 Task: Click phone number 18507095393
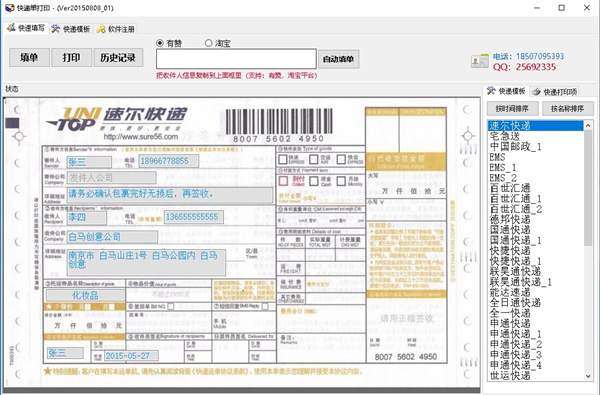[540, 56]
